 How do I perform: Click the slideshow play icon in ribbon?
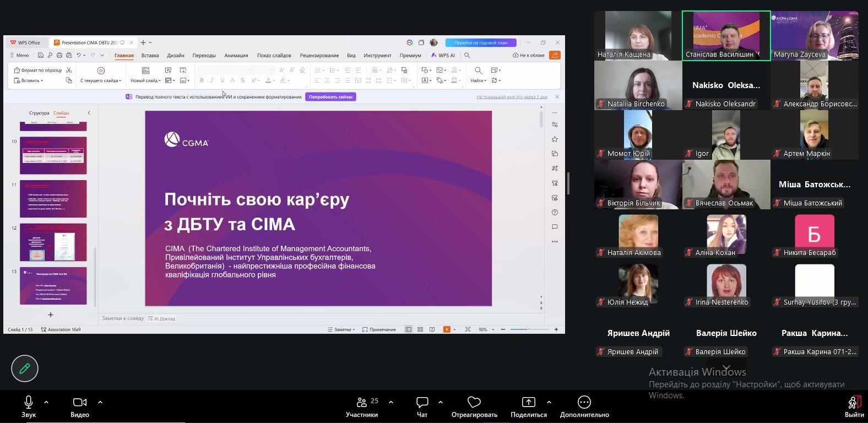click(x=101, y=70)
